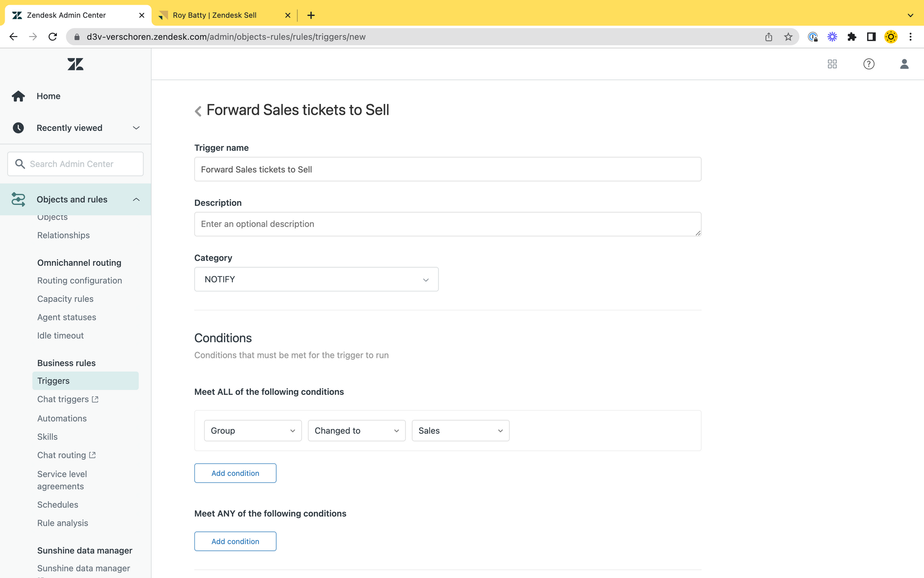Open the Zendesk products grid icon
Image resolution: width=924 pixels, height=578 pixels.
coord(832,64)
